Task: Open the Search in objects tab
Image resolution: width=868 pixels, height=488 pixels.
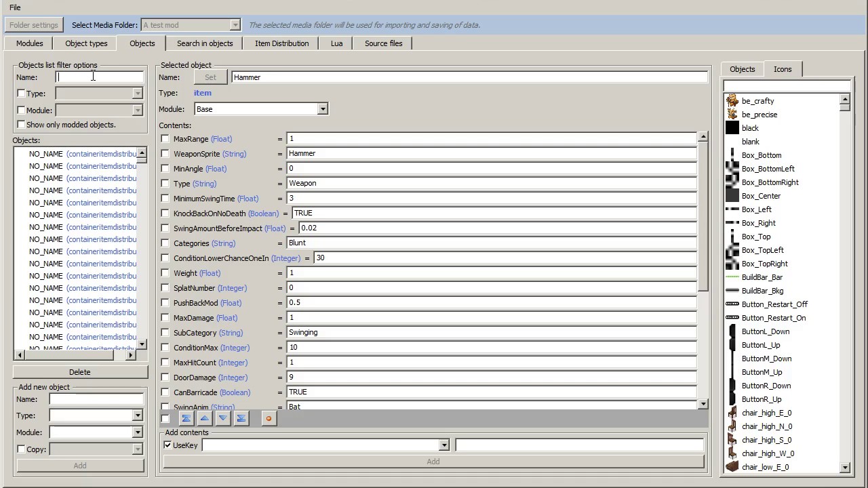Action: [x=205, y=43]
